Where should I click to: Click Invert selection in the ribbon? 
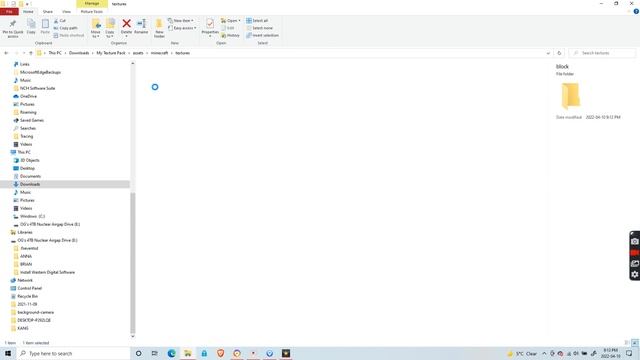tap(262, 36)
